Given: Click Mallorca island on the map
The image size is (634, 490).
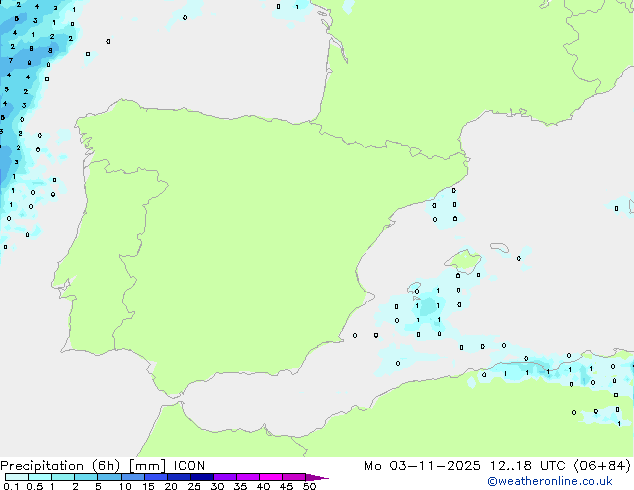Looking at the screenshot, I should click(x=463, y=261).
